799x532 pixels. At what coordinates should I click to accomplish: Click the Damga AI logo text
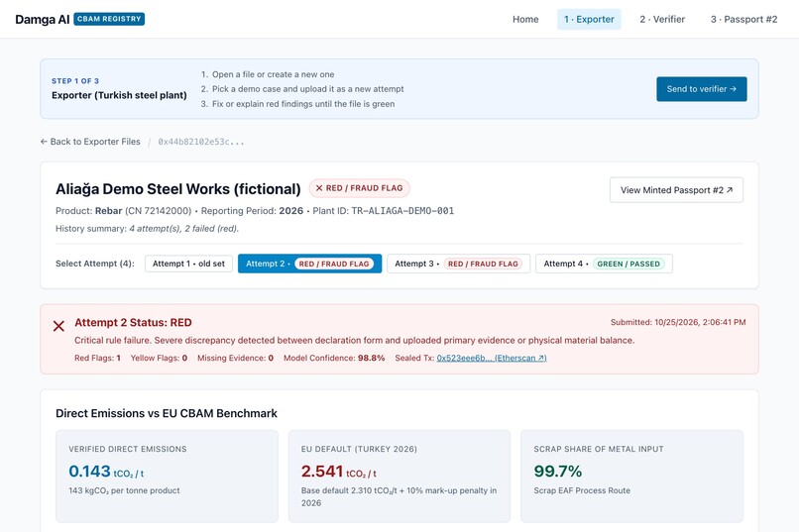43,20
